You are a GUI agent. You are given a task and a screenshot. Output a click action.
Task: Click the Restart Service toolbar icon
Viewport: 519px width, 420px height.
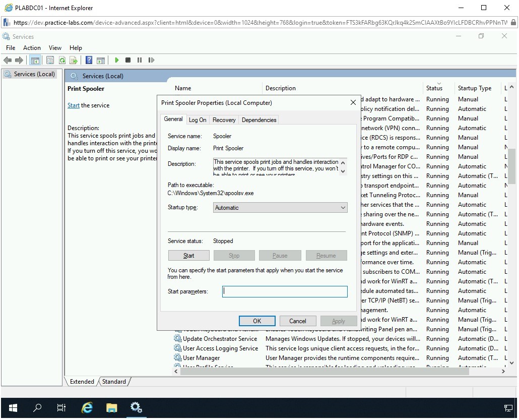(151, 60)
